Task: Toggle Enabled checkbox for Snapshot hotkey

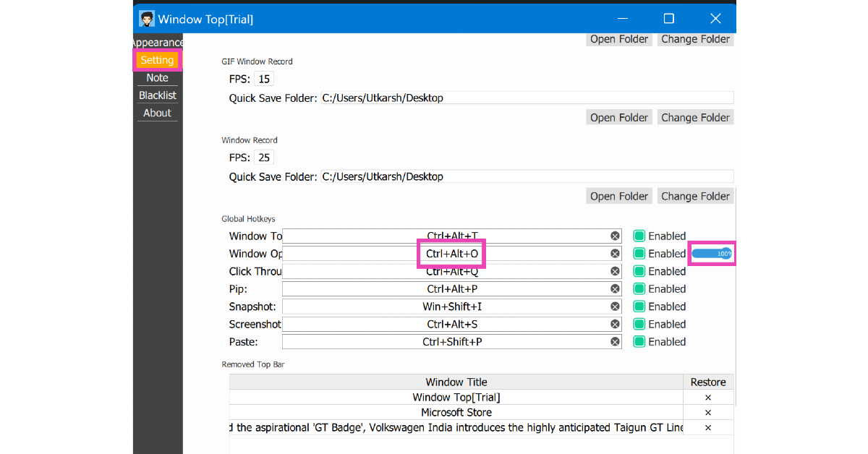Action: click(x=639, y=307)
